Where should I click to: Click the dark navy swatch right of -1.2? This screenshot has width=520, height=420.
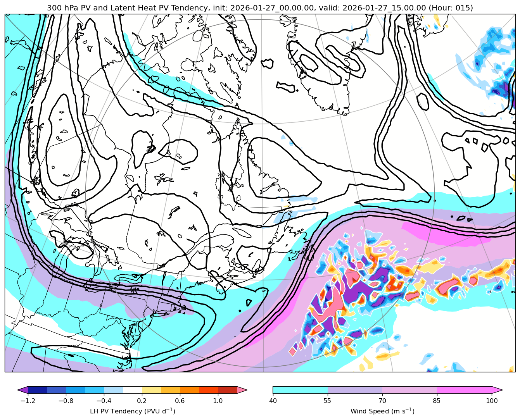click(37, 390)
